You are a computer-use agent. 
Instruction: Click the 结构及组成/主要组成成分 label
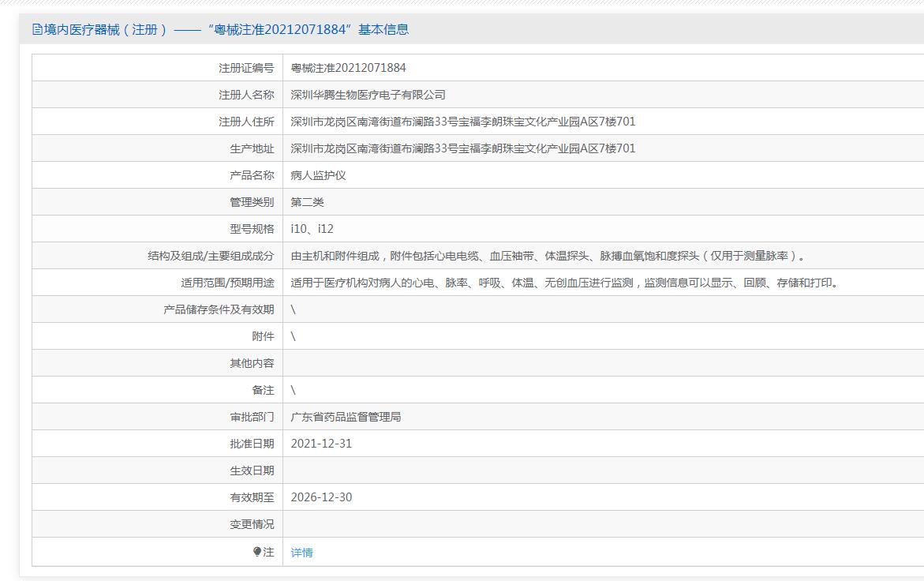pos(211,256)
